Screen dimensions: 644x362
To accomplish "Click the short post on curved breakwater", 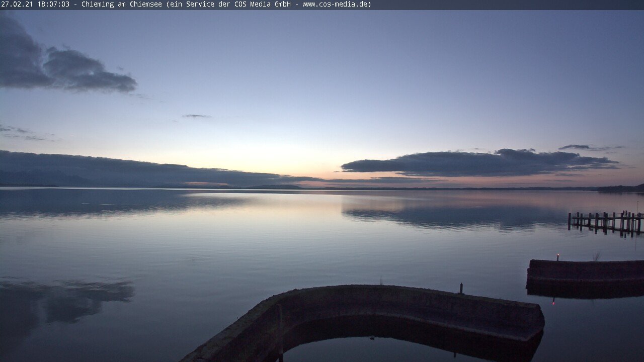I will pos(461,288).
